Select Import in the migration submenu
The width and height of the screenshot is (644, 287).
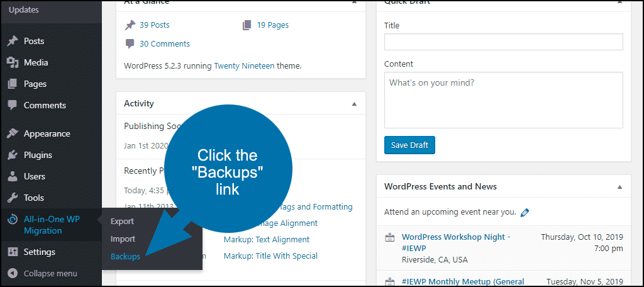point(123,239)
